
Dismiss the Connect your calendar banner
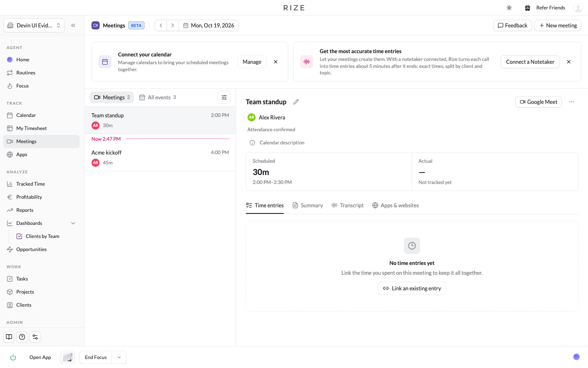[276, 62]
